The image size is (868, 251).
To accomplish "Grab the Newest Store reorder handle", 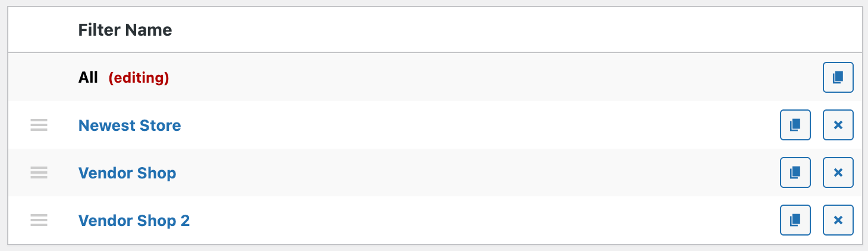I will click(39, 125).
